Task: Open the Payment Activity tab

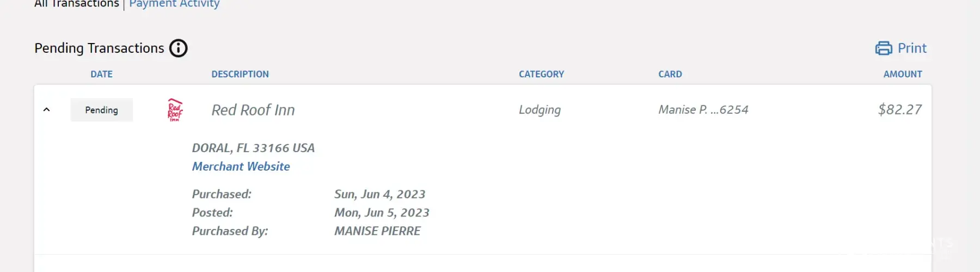Action: (174, 4)
